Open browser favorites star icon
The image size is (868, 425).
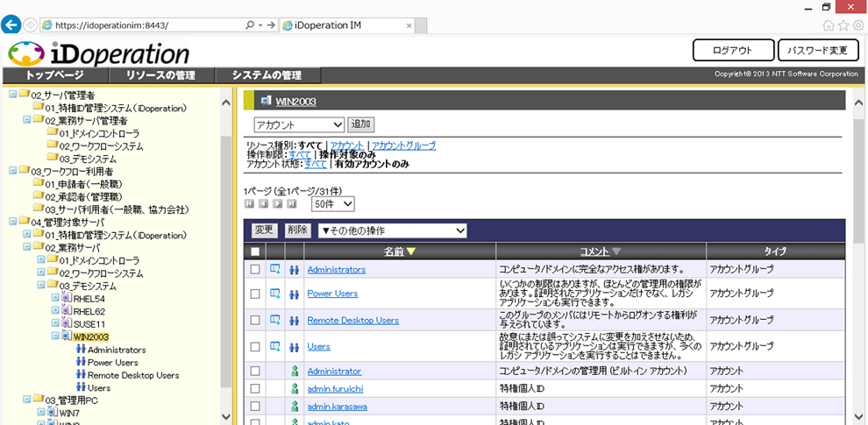click(843, 25)
